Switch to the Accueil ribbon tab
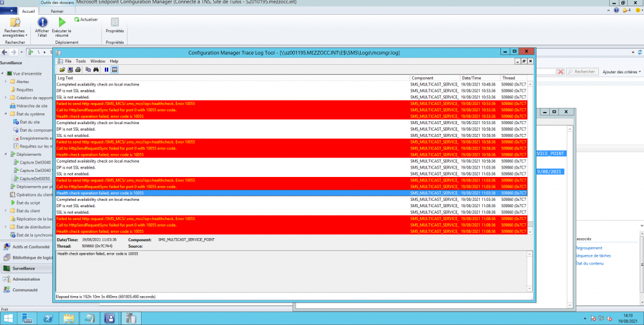Screen dimensions: 644x325 pyautogui.click(x=28, y=12)
